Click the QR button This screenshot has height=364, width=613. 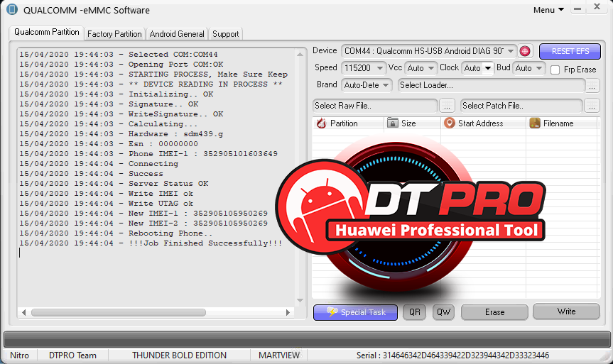click(414, 312)
